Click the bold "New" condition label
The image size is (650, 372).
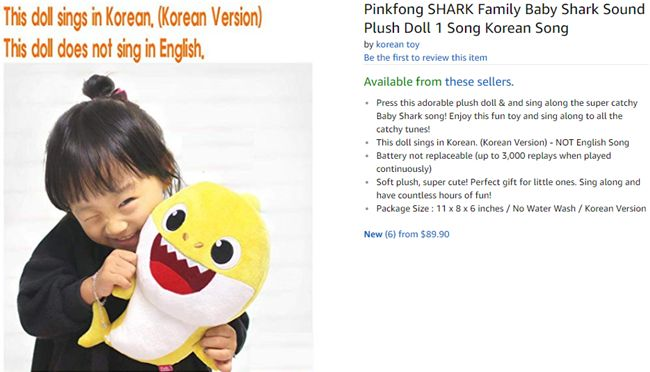(373, 234)
